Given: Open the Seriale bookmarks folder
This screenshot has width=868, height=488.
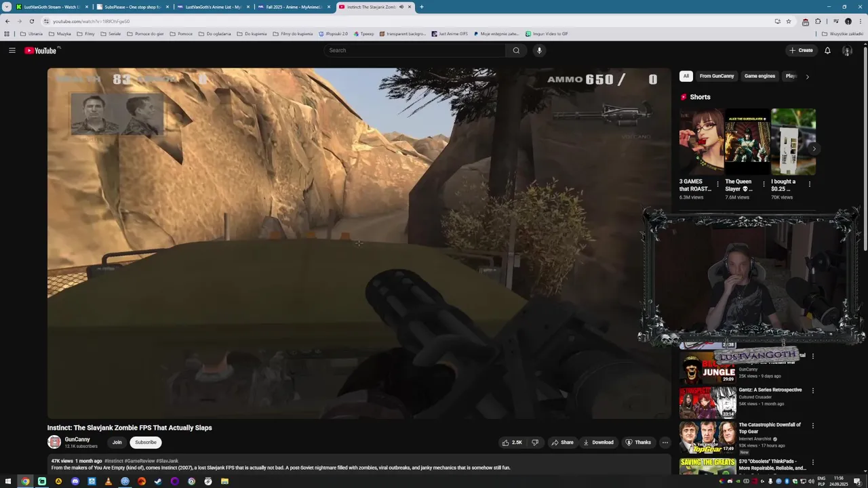Looking at the screenshot, I should click(110, 33).
